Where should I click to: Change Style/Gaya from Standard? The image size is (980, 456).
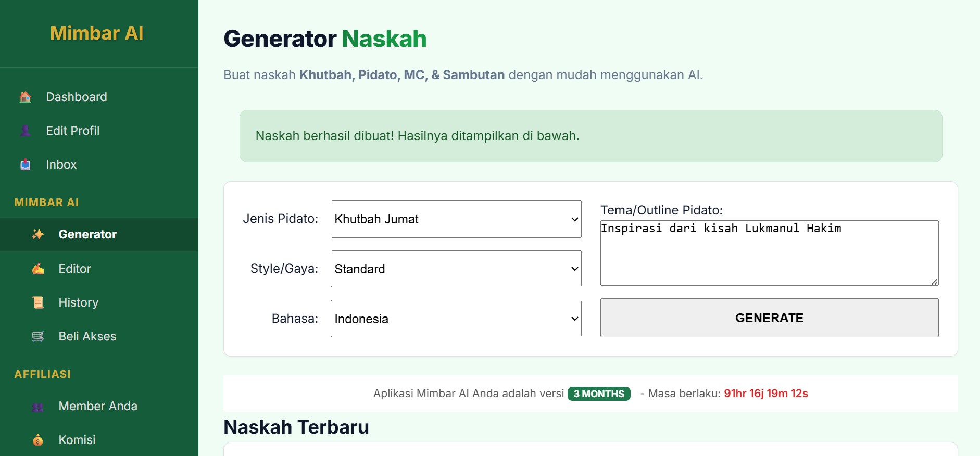(455, 269)
